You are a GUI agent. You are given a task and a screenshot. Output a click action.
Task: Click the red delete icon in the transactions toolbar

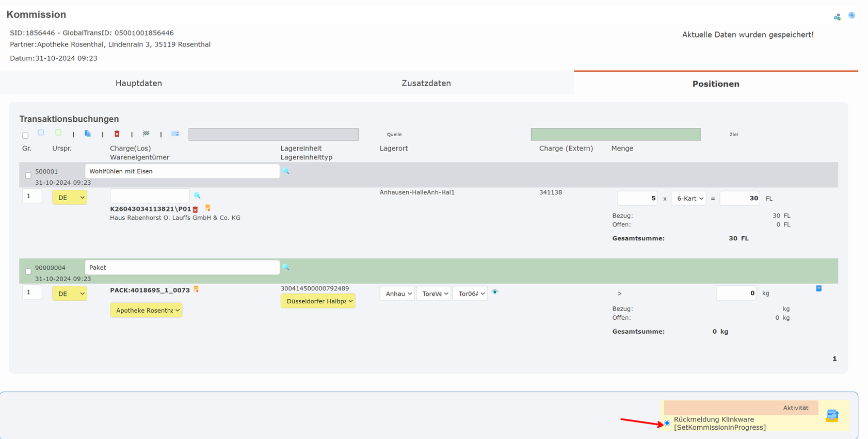coord(117,134)
